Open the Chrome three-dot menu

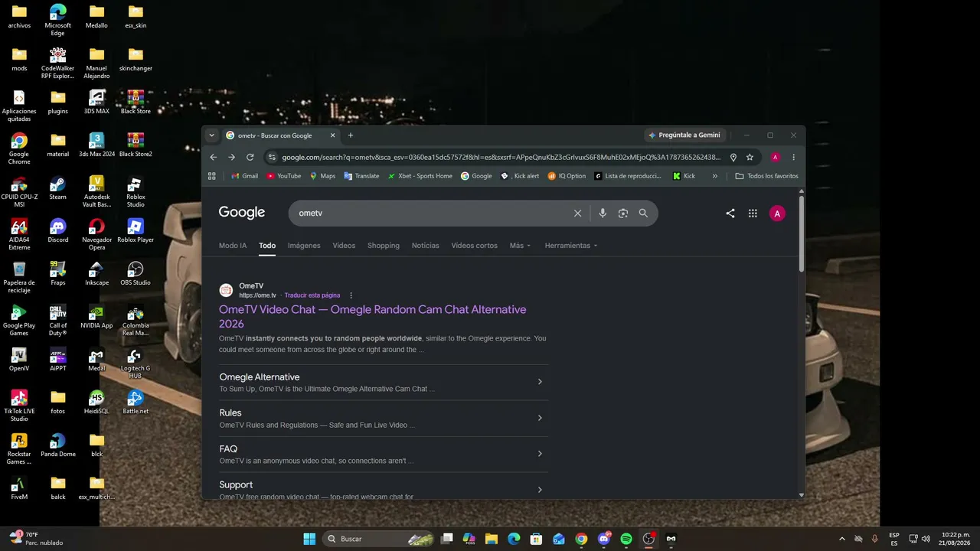coord(793,157)
